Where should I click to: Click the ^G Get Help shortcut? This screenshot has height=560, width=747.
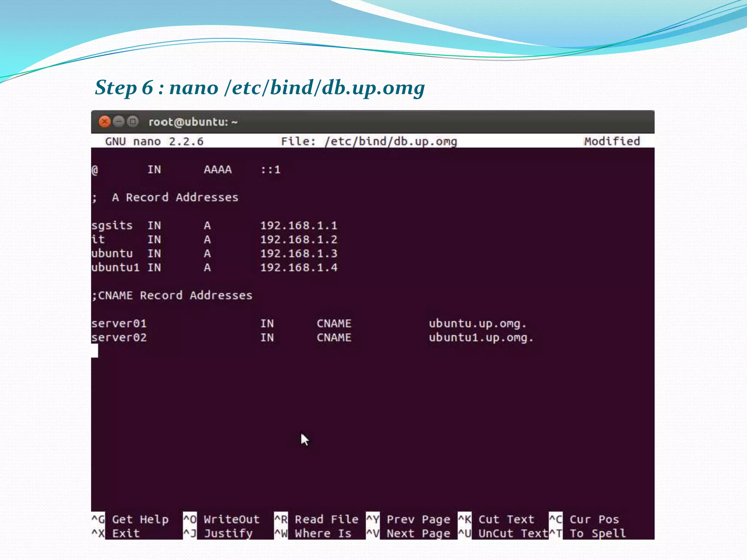(130, 519)
